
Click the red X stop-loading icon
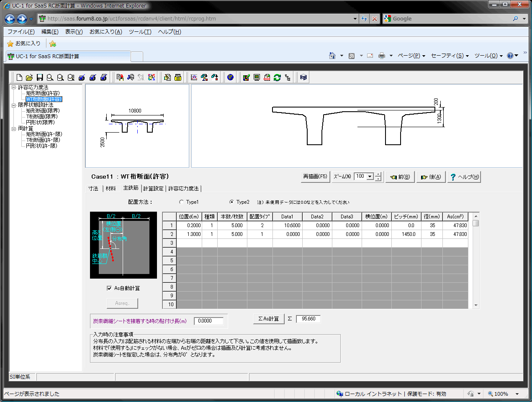[375, 19]
